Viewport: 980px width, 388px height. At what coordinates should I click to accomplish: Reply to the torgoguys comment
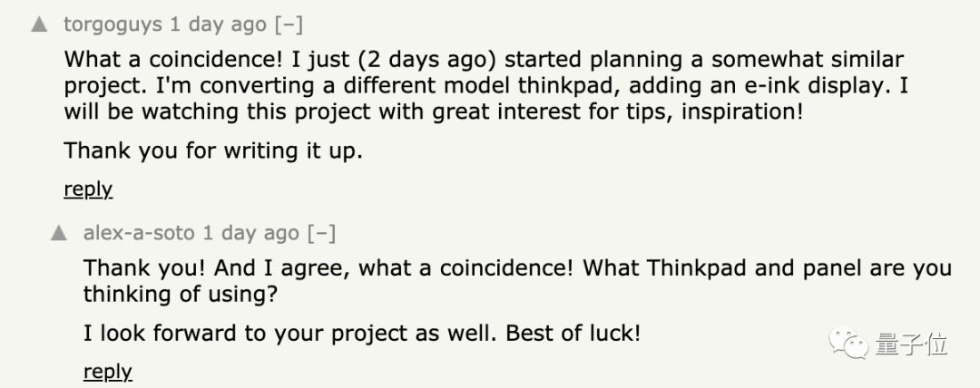88,189
